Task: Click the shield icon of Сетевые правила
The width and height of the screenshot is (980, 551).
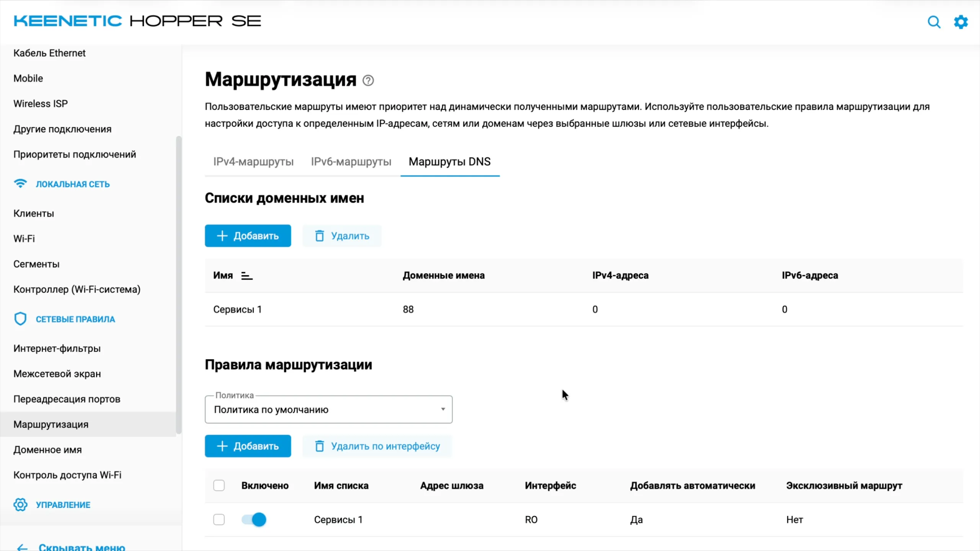Action: coord(20,319)
